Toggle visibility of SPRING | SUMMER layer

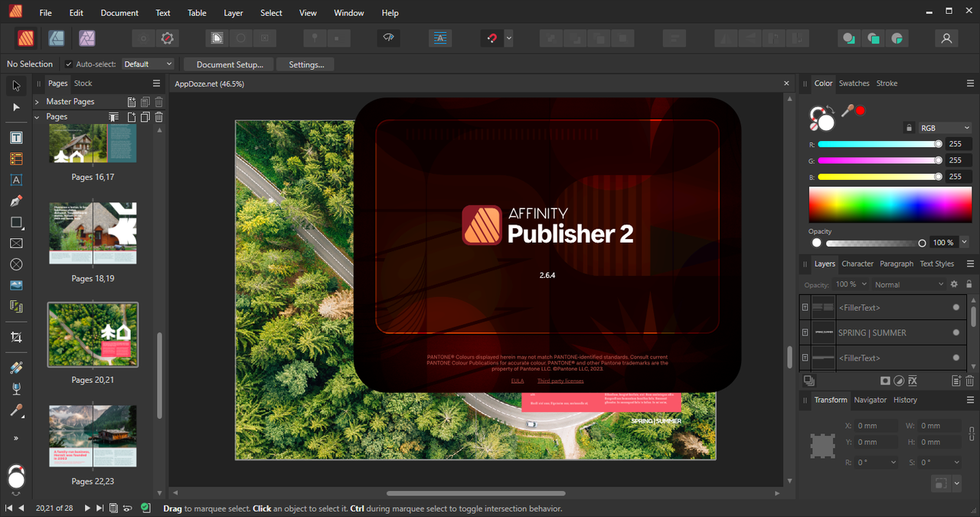[x=955, y=332]
